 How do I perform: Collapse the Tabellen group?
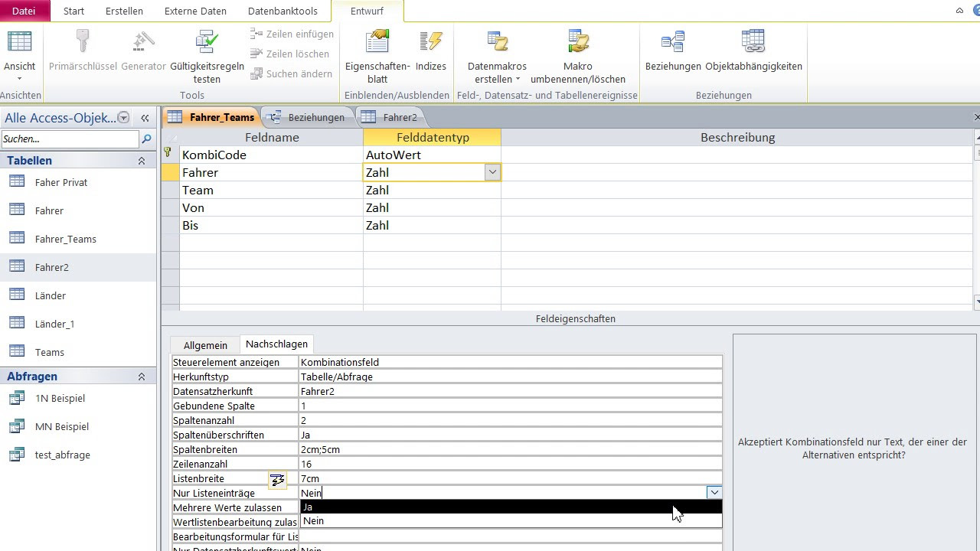click(142, 161)
